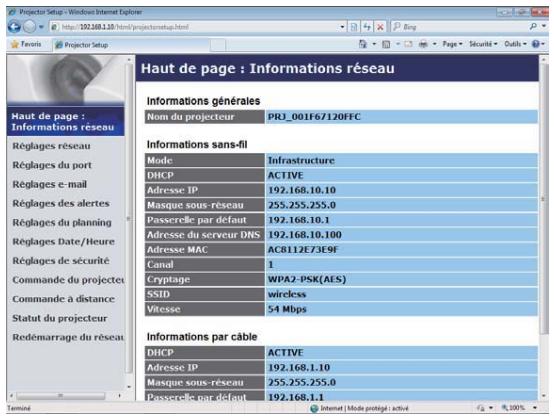Click into the Bing search box
The width and height of the screenshot is (554, 420).
click(459, 27)
